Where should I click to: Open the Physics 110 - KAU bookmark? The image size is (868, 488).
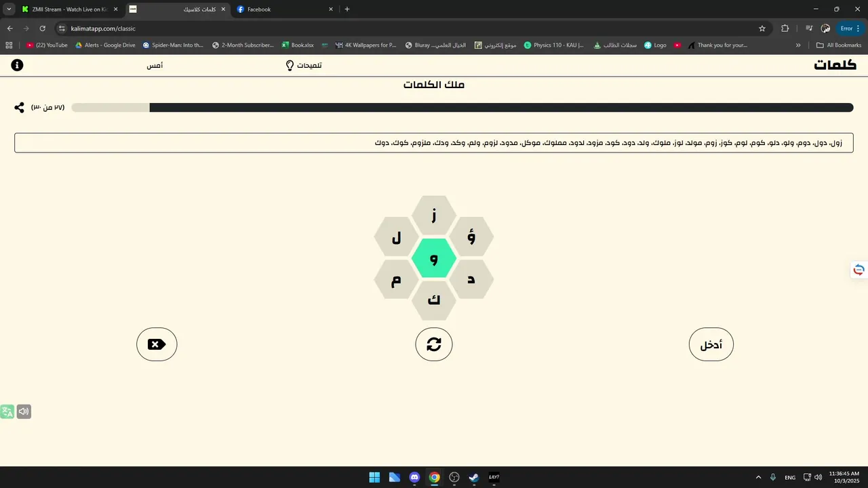(553, 45)
